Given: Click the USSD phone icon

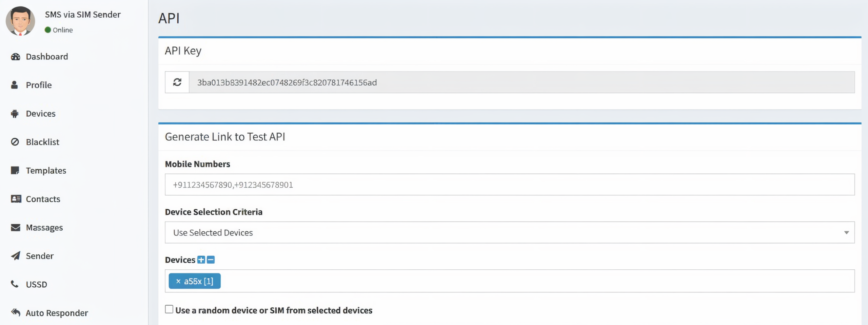Looking at the screenshot, I should pos(15,284).
